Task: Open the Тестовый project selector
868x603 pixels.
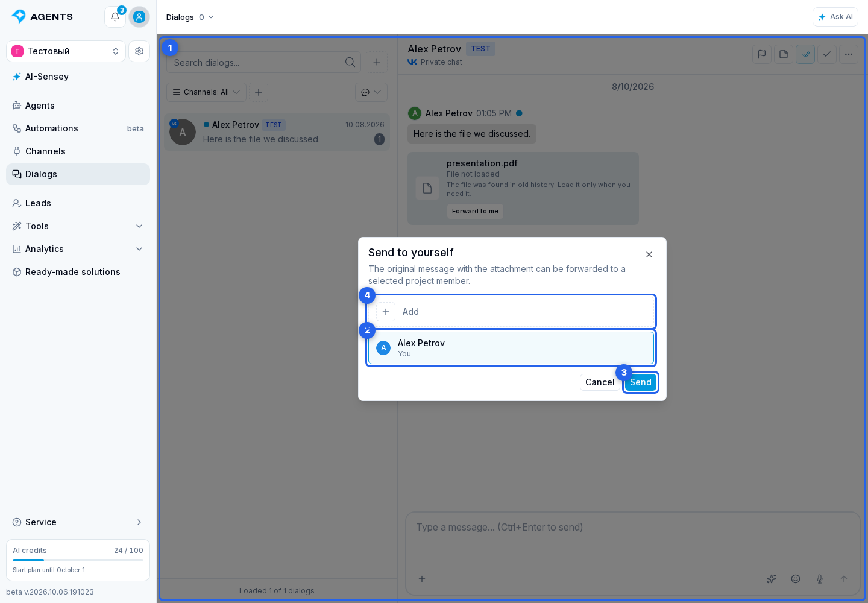Action: [x=66, y=51]
